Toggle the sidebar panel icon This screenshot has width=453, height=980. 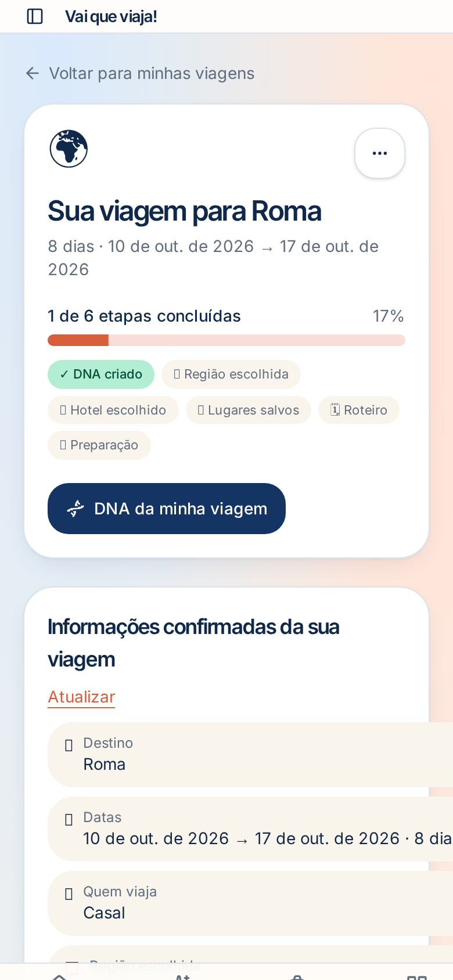coord(35,16)
